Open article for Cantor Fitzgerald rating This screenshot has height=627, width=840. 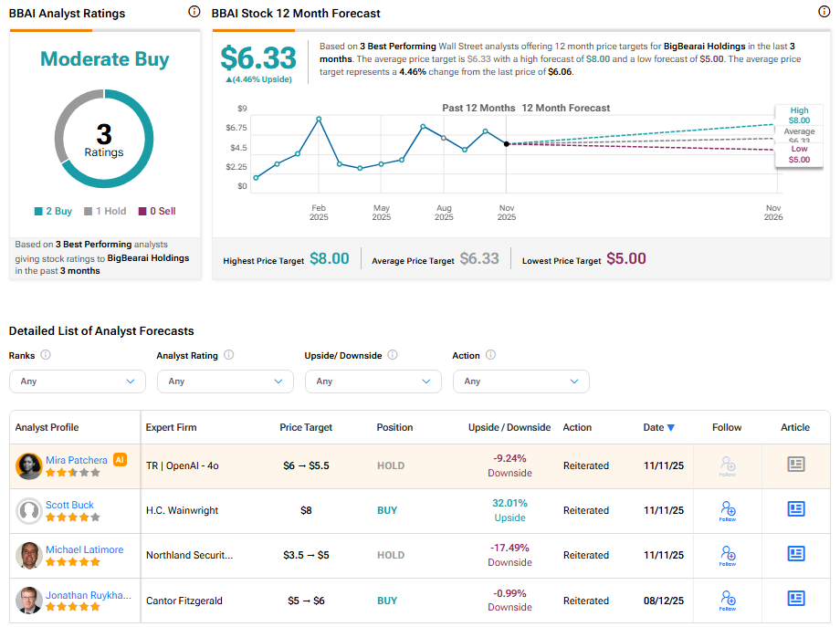pyautogui.click(x=796, y=599)
